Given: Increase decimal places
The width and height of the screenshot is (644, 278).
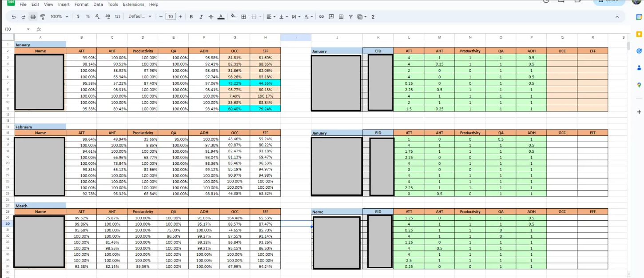Looking at the screenshot, I should [x=107, y=16].
